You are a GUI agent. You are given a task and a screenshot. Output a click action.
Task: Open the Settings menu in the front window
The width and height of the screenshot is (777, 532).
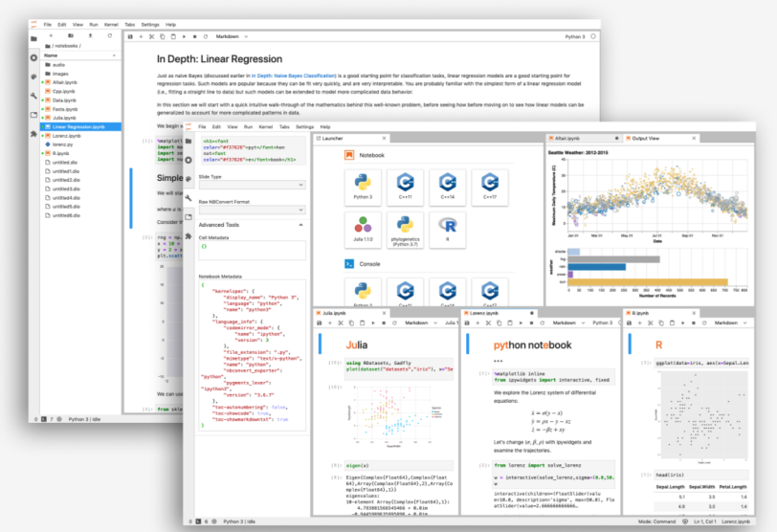coord(304,127)
